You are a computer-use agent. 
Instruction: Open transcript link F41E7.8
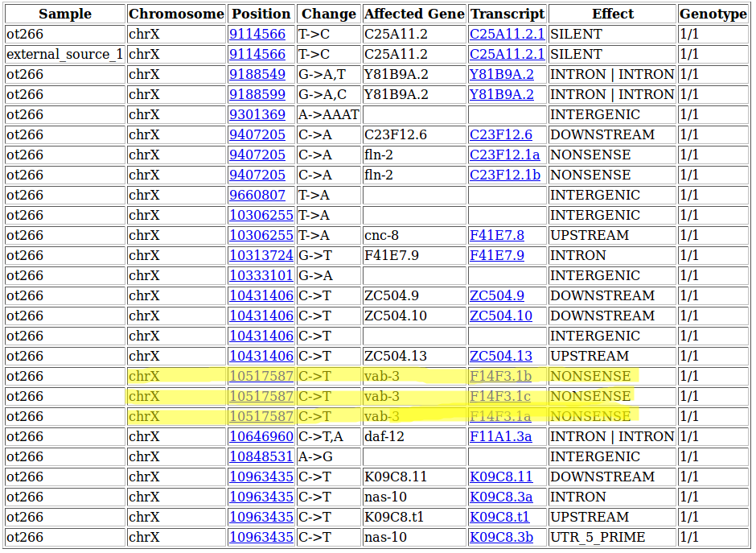pyautogui.click(x=496, y=236)
